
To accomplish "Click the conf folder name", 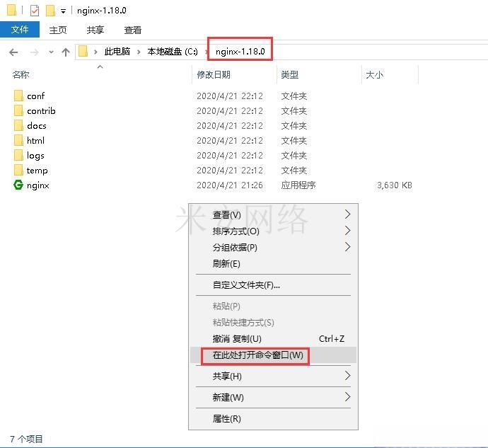I will [x=36, y=96].
